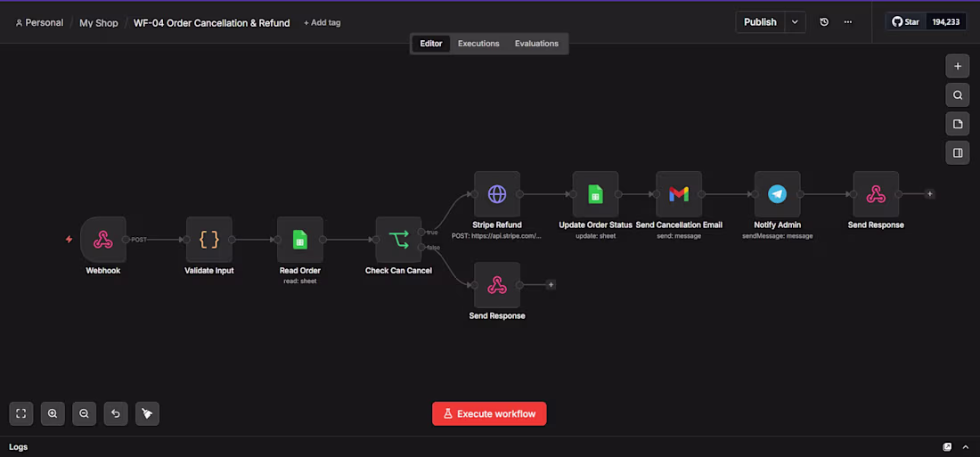Select the Send Response node on false branch
Image resolution: width=980 pixels, height=457 pixels.
click(x=497, y=285)
